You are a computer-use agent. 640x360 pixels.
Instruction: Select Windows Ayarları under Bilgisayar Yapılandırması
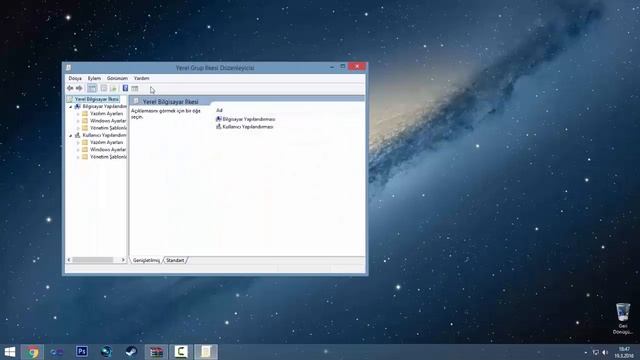[108, 121]
